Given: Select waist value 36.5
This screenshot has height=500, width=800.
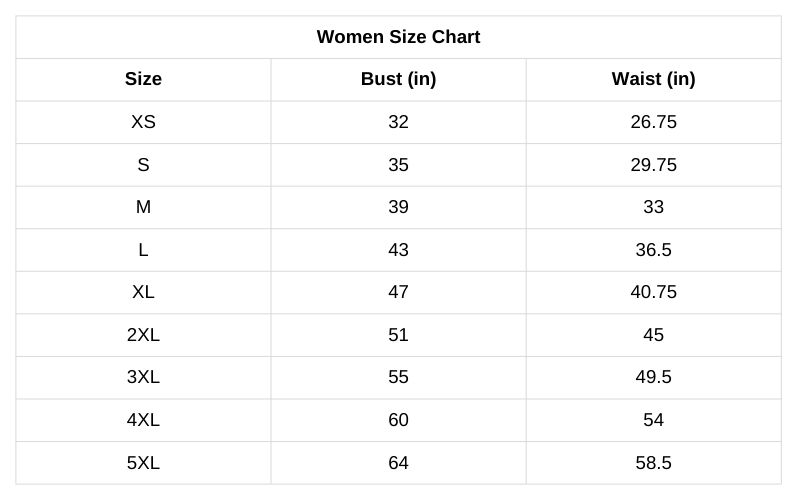Looking at the screenshot, I should pyautogui.click(x=653, y=250).
